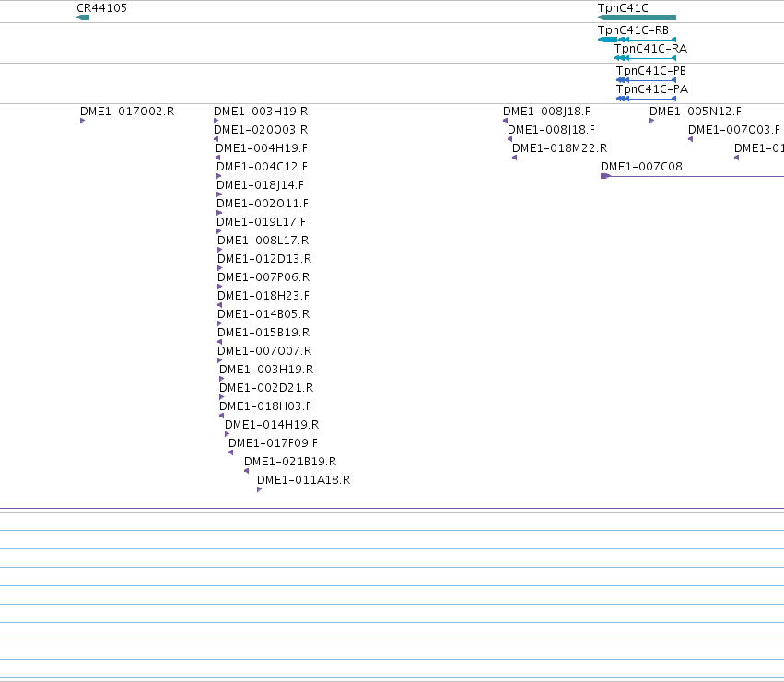Select the DME1-015B19.R feature label

coord(263,333)
